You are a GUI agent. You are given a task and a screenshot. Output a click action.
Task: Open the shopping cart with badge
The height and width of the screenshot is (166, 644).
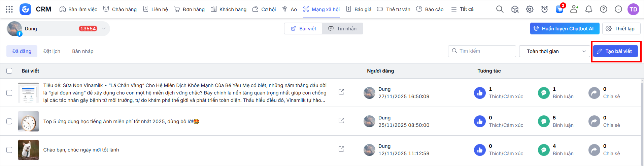[560, 9]
